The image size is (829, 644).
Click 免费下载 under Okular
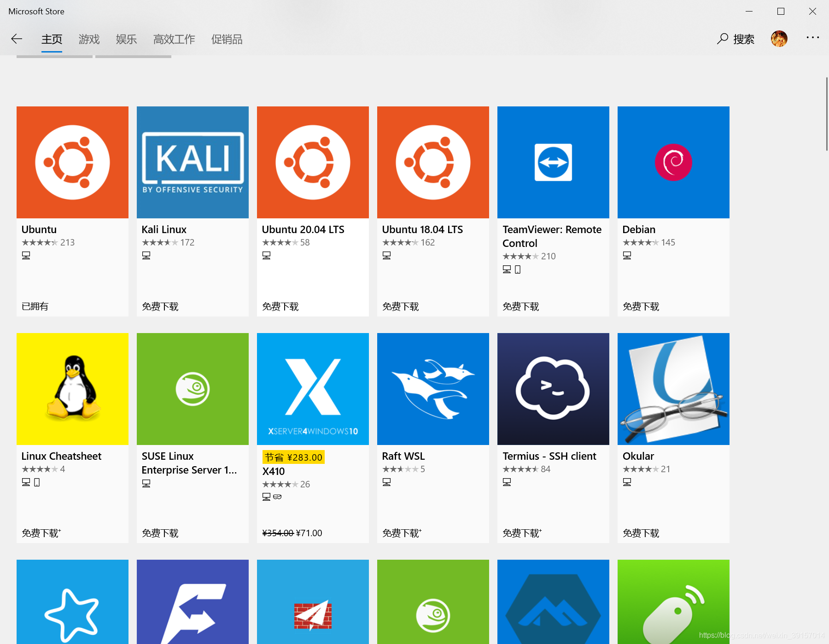pyautogui.click(x=641, y=533)
